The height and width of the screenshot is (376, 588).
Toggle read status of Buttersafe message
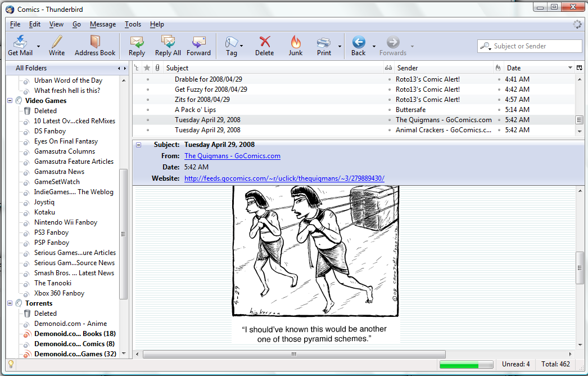pyautogui.click(x=389, y=110)
